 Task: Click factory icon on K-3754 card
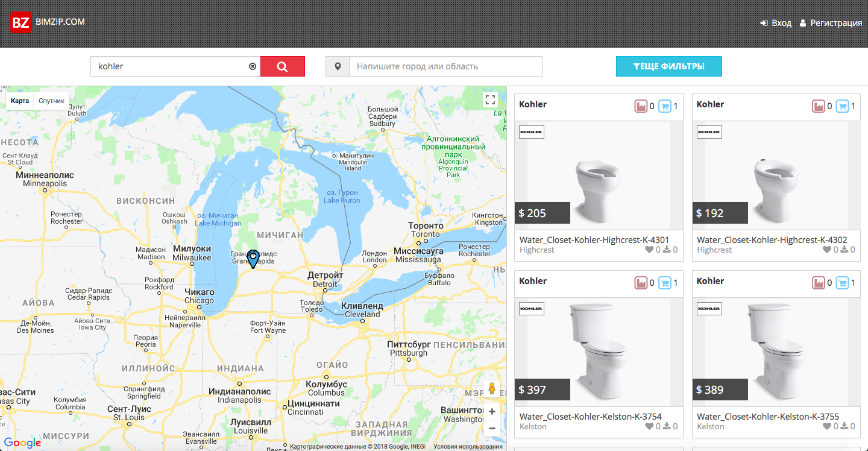pyautogui.click(x=641, y=283)
